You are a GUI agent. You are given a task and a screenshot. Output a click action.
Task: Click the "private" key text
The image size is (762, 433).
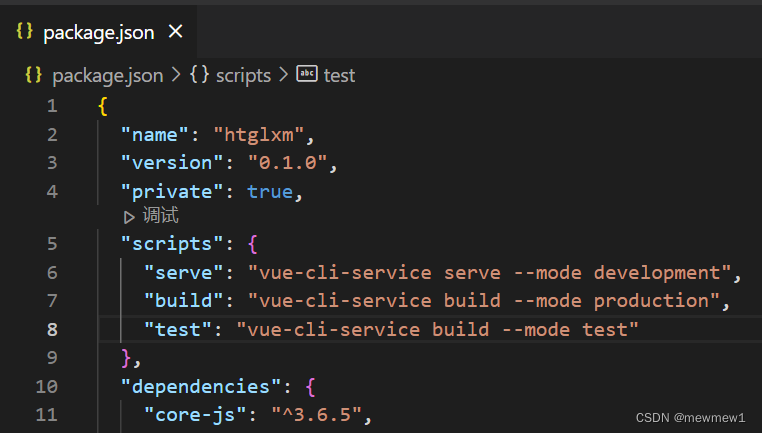[x=172, y=192]
